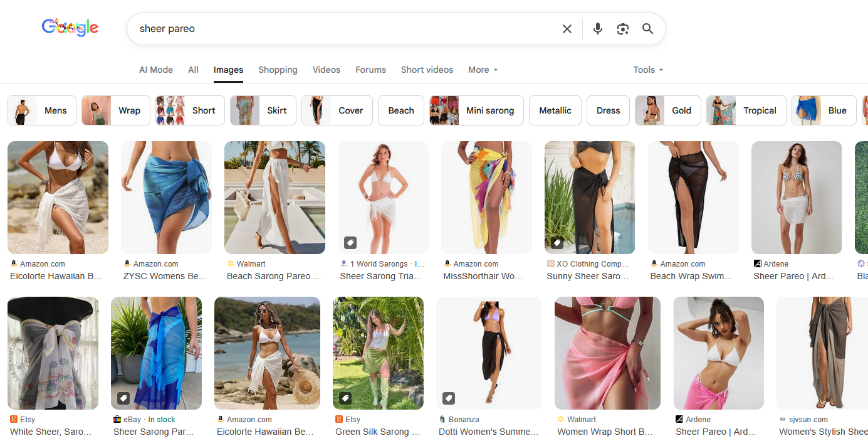Click the XO Clothing Company favicon

click(x=551, y=264)
